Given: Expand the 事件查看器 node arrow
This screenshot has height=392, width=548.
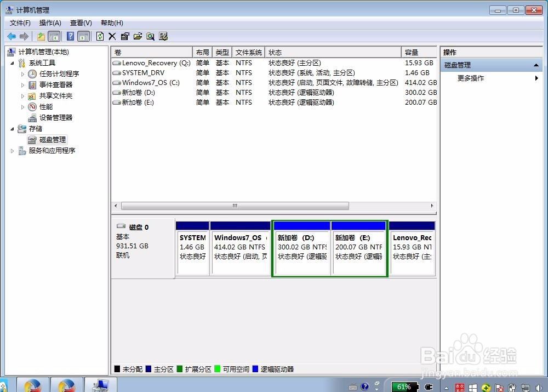Looking at the screenshot, I should coord(22,85).
